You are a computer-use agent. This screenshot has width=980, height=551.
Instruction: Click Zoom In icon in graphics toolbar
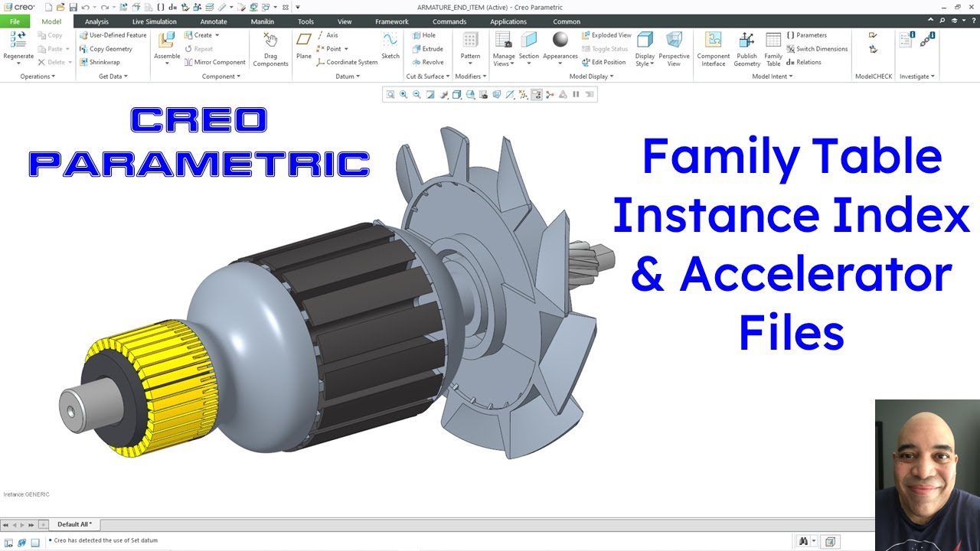pyautogui.click(x=403, y=94)
